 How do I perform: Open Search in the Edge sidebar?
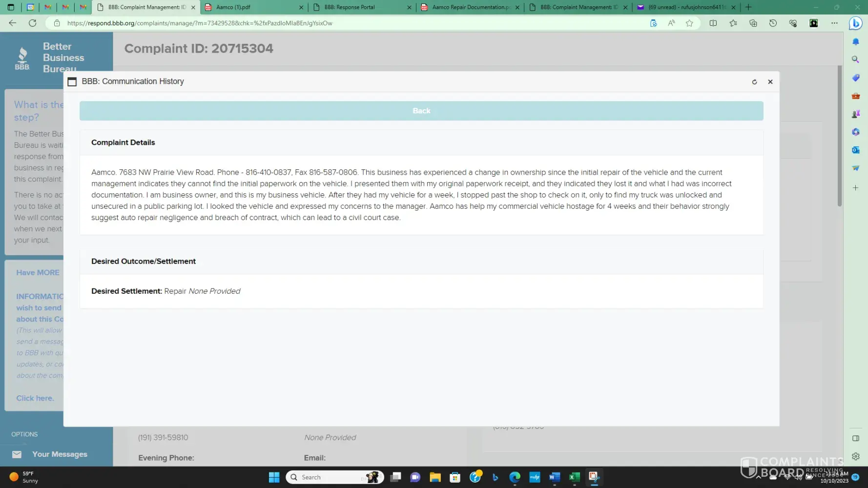pos(856,60)
